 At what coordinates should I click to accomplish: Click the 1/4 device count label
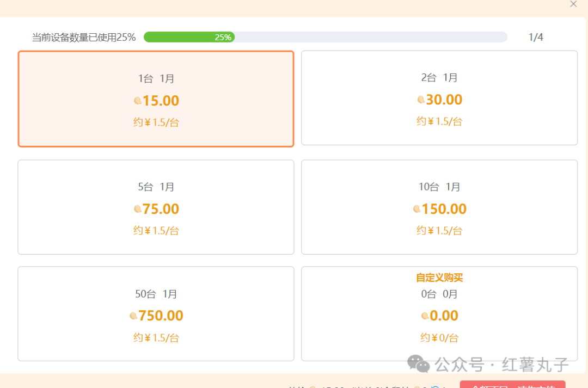tap(536, 37)
